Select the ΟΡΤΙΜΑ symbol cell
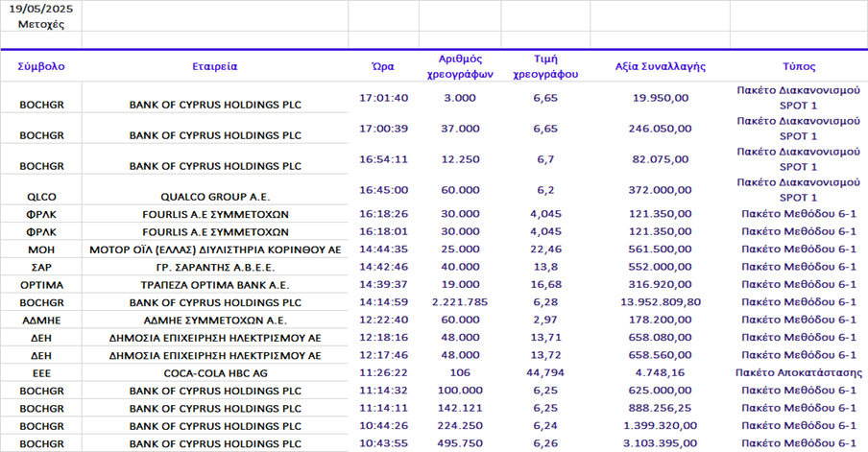 (x=41, y=285)
